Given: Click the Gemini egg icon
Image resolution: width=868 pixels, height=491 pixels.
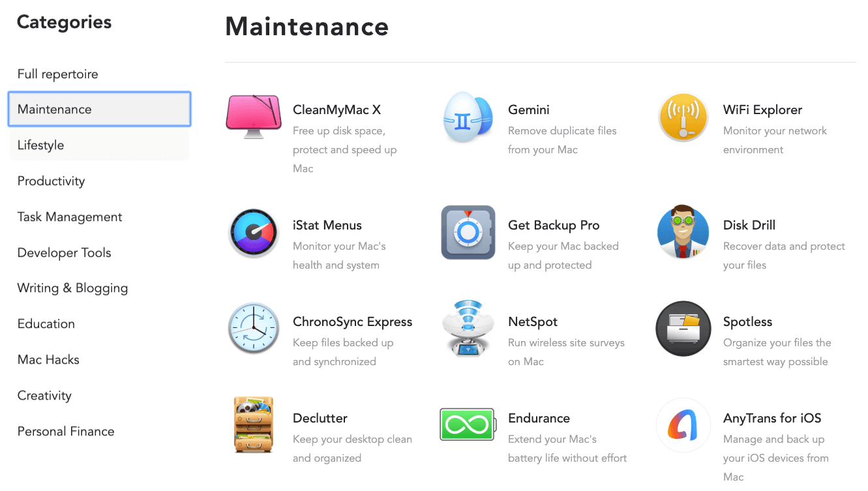Looking at the screenshot, I should 468,117.
